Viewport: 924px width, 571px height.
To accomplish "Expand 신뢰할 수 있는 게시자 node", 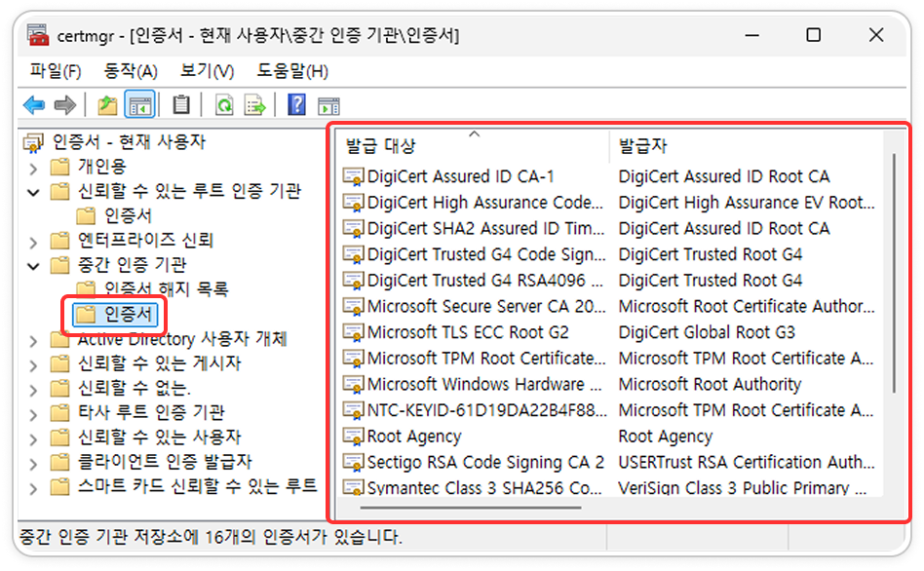I will [x=33, y=365].
